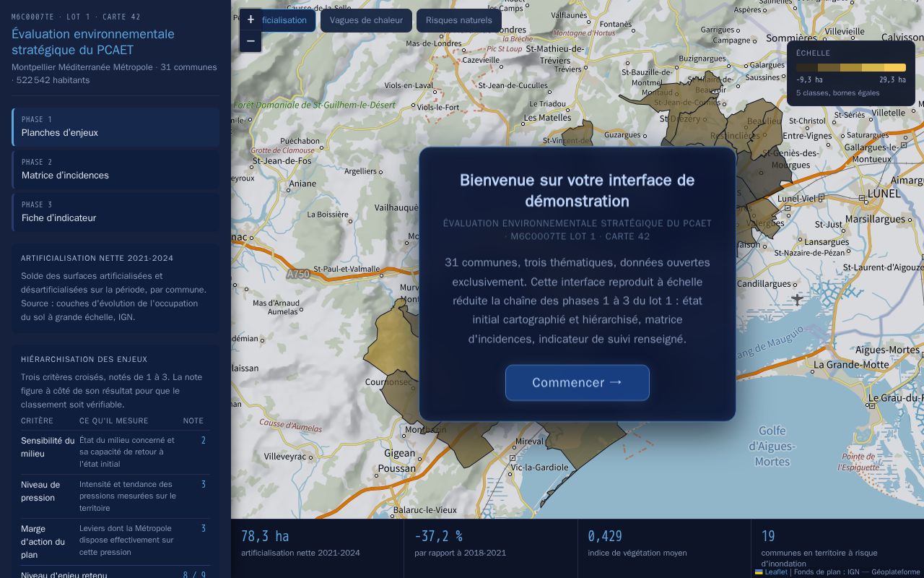This screenshot has height=578, width=924.
Task: Click the -9,3 ha legend minimum
Action: pos(809,80)
